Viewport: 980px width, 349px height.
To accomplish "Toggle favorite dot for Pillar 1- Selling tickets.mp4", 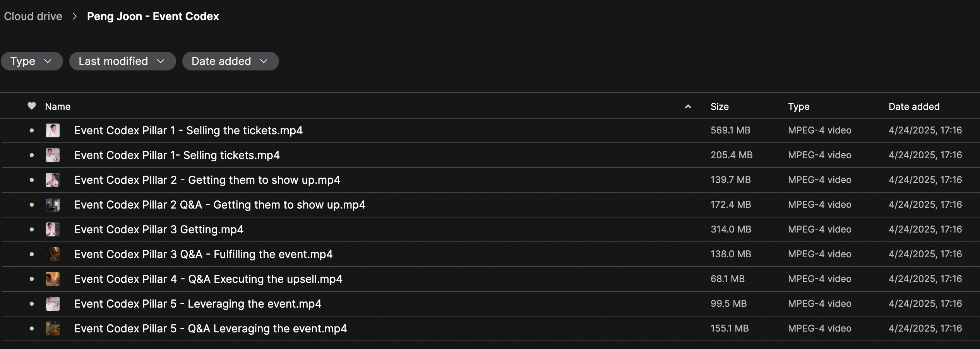I will coord(32,155).
